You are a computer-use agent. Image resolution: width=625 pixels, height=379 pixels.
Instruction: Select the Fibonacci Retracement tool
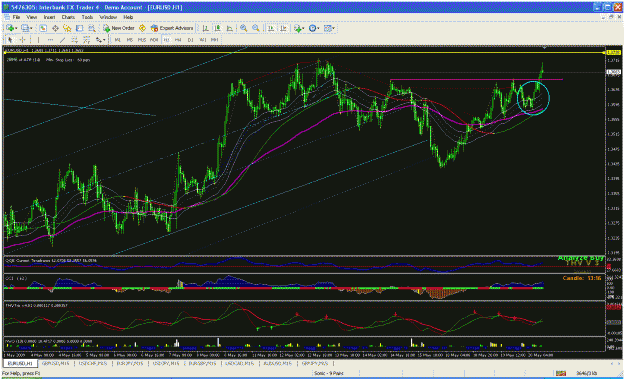coord(87,40)
